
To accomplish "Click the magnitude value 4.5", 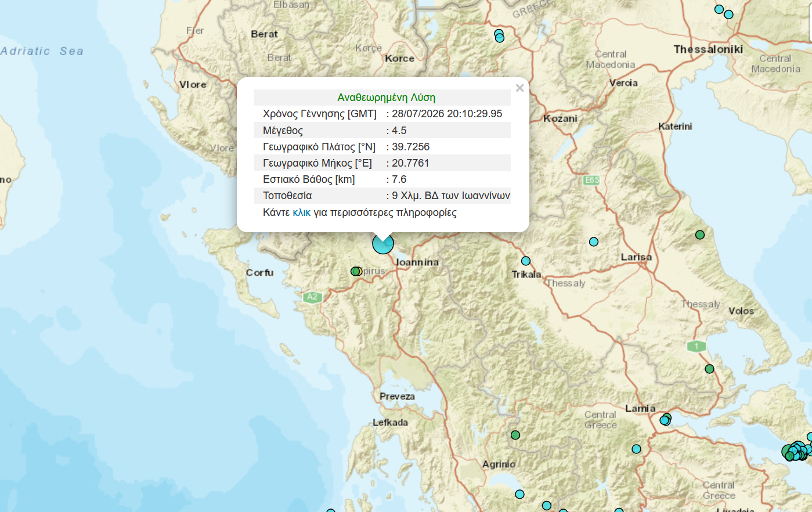I will point(399,131).
